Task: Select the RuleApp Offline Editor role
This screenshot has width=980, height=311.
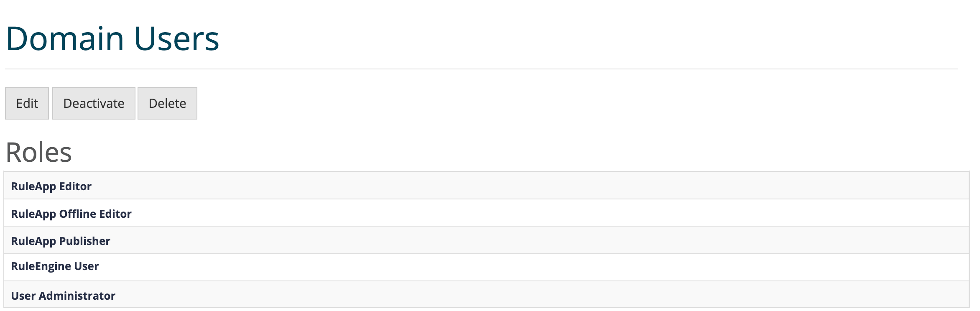Action: point(71,214)
